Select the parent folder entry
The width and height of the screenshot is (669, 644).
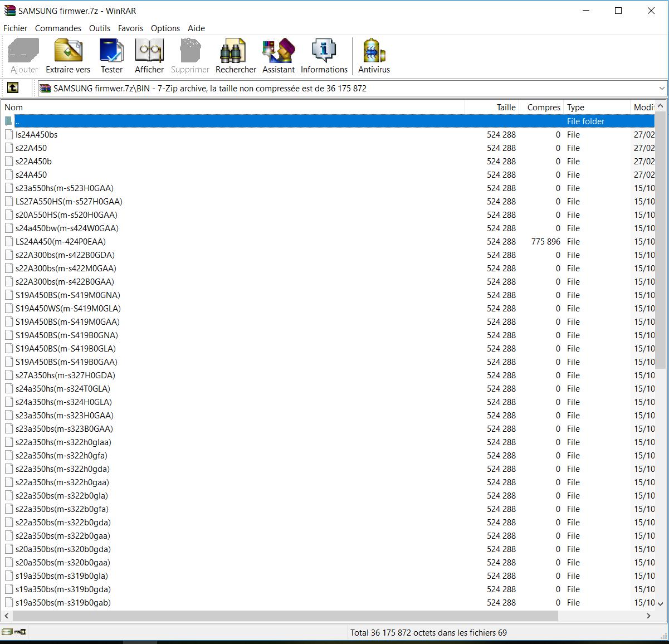[17, 121]
